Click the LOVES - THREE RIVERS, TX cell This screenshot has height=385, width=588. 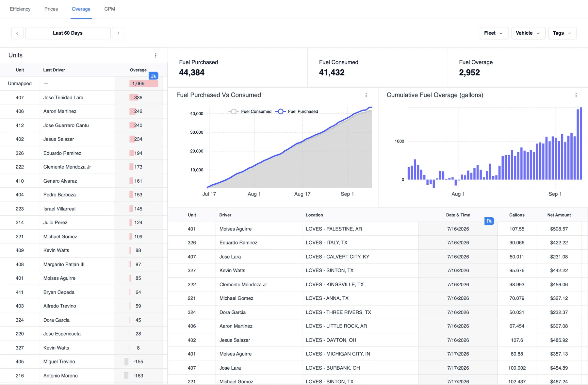(x=360, y=312)
